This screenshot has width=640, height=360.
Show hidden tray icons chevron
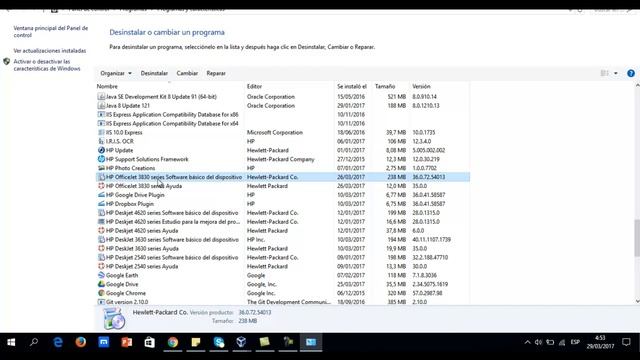click(527, 342)
